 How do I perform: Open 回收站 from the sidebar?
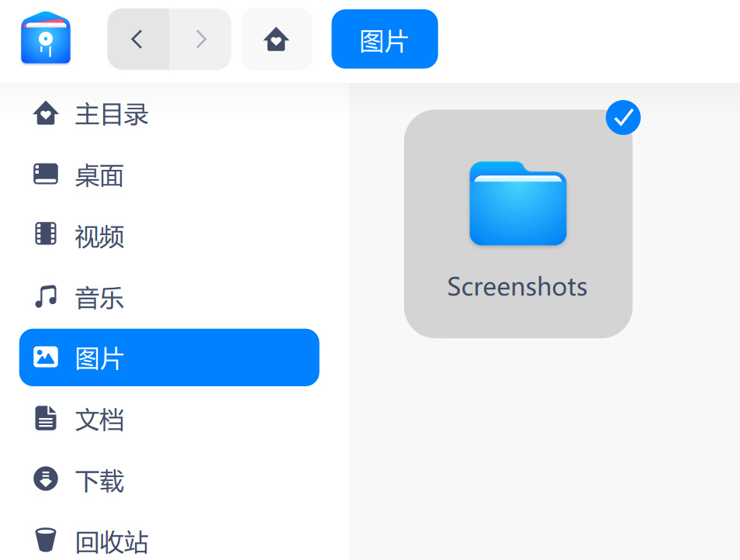click(x=112, y=541)
